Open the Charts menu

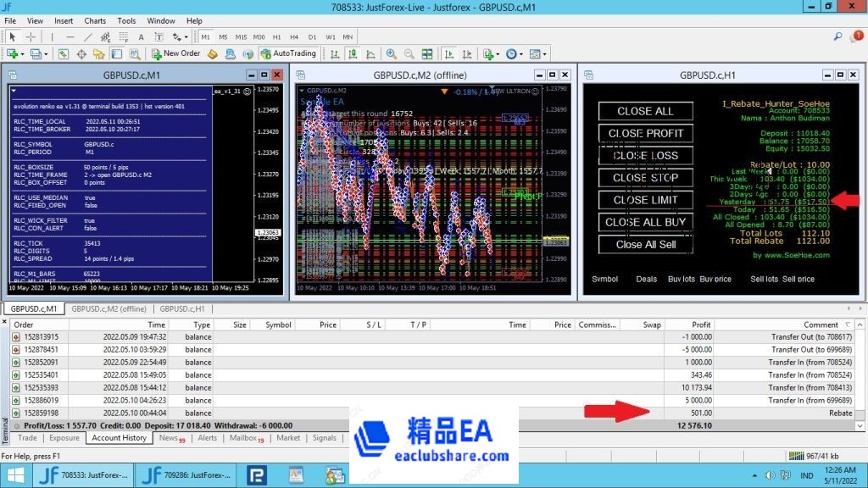pos(95,20)
